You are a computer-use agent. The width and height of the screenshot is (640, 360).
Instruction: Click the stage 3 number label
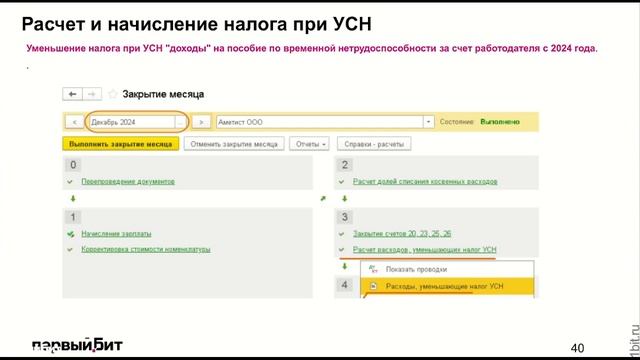coord(344,217)
